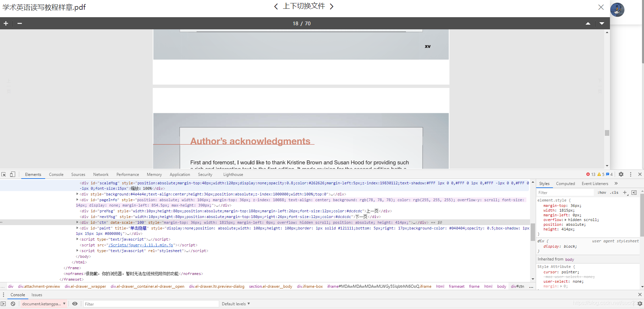Show the 5 warnings counter
This screenshot has height=309, width=644.
point(601,174)
